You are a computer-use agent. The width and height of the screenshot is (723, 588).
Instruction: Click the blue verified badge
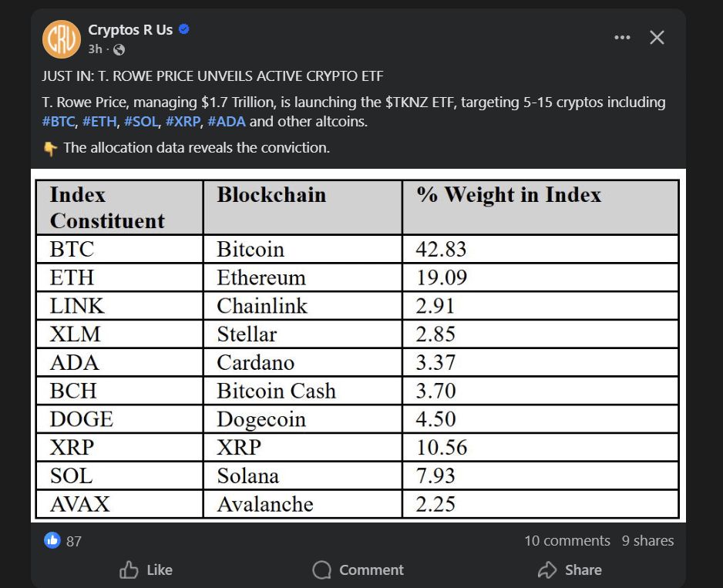[x=184, y=30]
